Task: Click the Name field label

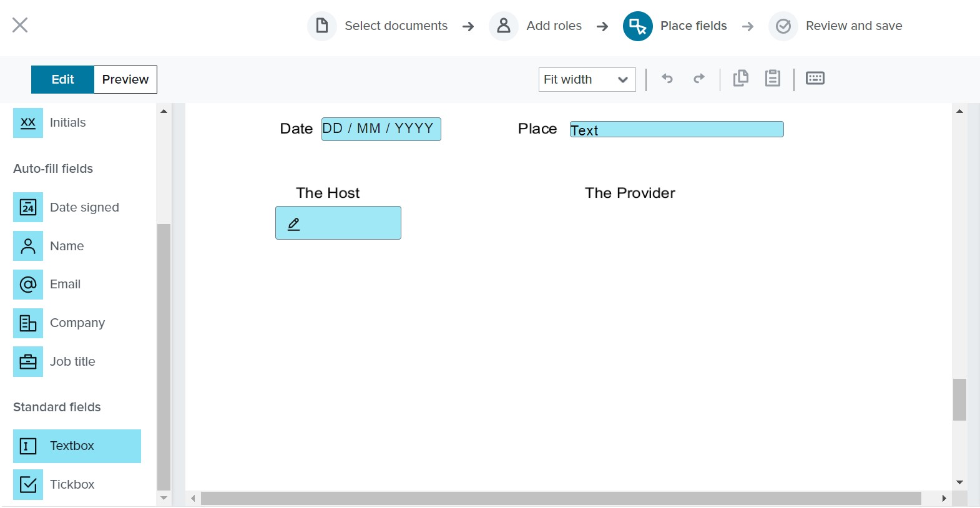Action: click(67, 246)
